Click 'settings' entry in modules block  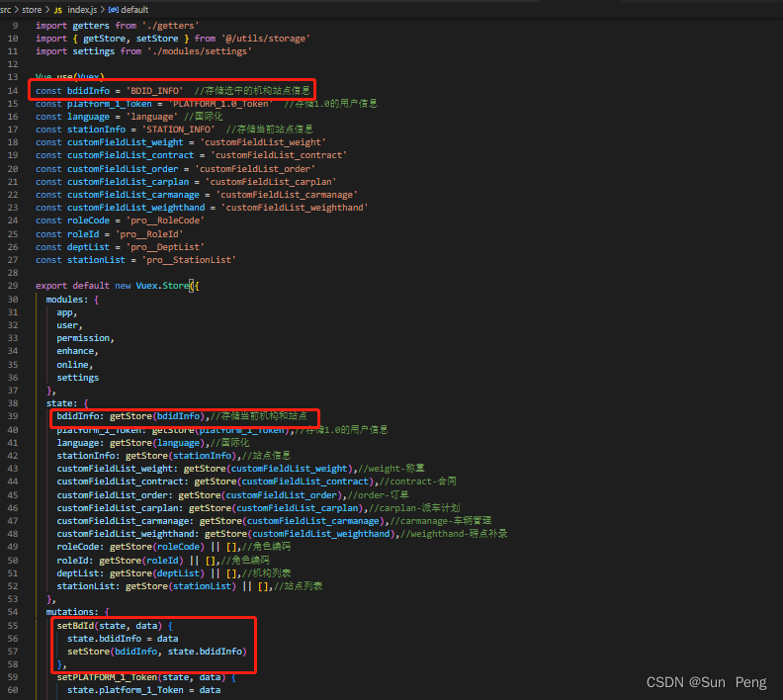(x=77, y=378)
